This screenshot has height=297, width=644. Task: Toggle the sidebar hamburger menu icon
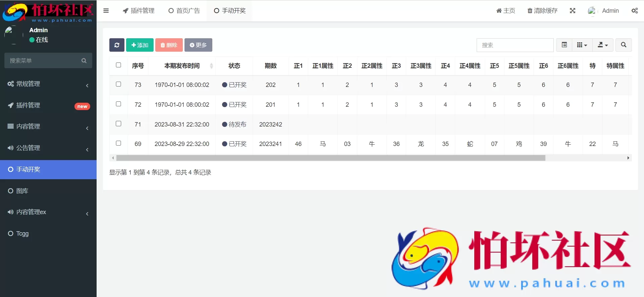pyautogui.click(x=106, y=11)
